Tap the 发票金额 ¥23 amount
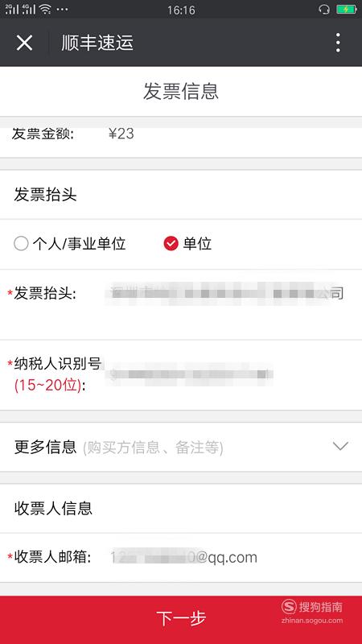362x644 pixels. click(121, 134)
